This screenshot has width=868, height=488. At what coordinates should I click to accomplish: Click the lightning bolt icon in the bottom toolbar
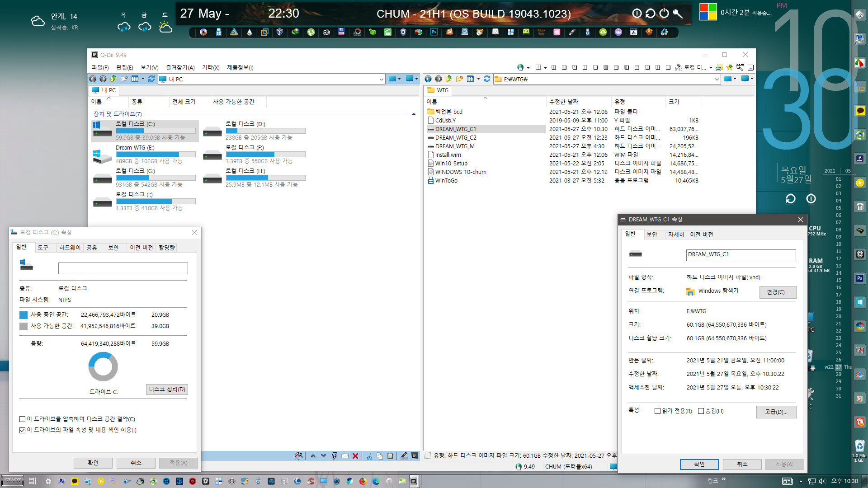point(334,456)
